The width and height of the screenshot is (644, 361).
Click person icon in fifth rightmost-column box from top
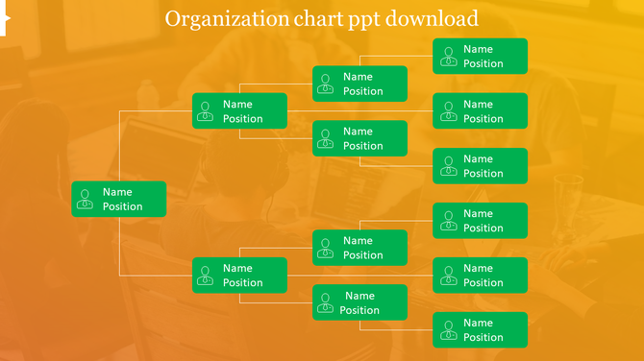449,276
